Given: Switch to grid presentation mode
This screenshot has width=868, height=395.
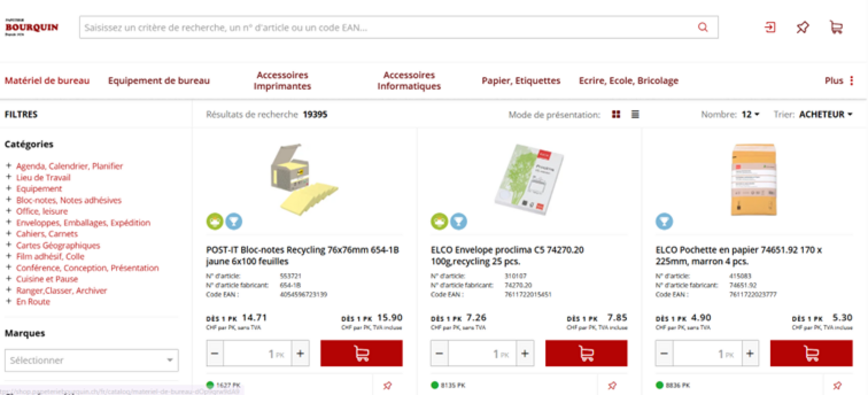Looking at the screenshot, I should pos(616,114).
